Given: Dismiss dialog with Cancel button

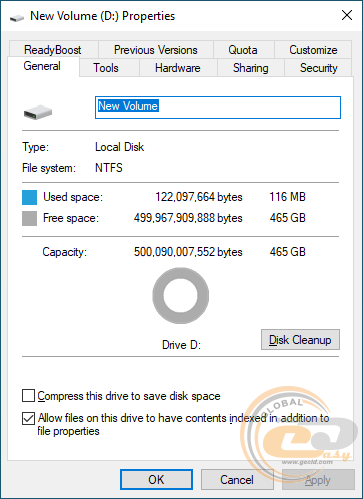Looking at the screenshot, I should [237, 480].
